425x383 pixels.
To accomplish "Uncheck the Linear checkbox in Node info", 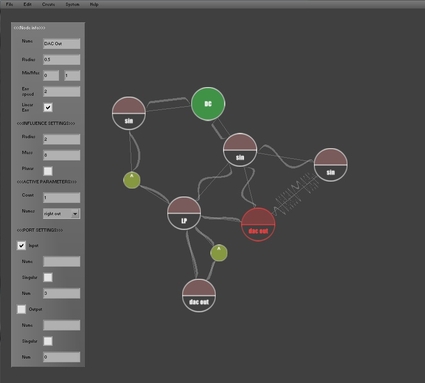I will coord(48,107).
